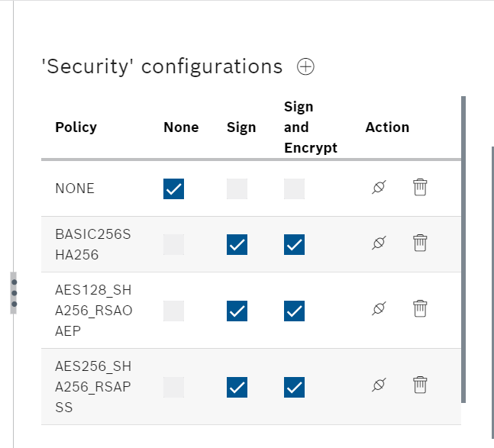494x448 pixels.
Task: Add a new Security configuration with plus icon
Action: (305, 66)
